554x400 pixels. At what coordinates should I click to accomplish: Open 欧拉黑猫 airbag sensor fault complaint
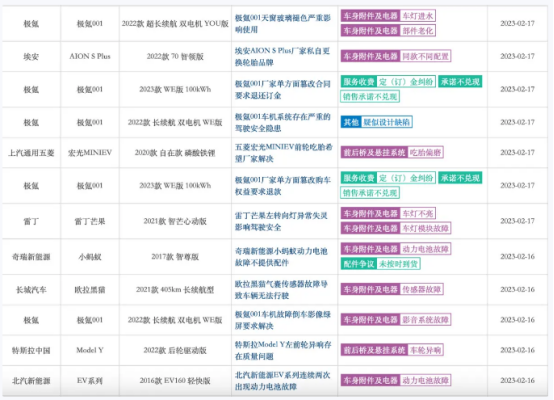(x=281, y=290)
